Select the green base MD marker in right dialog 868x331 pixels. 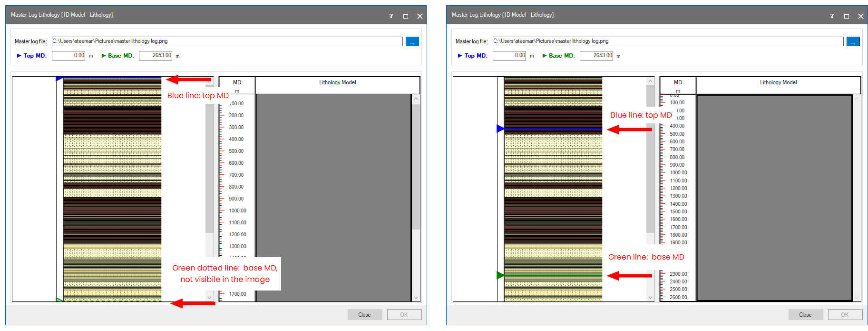coord(500,275)
